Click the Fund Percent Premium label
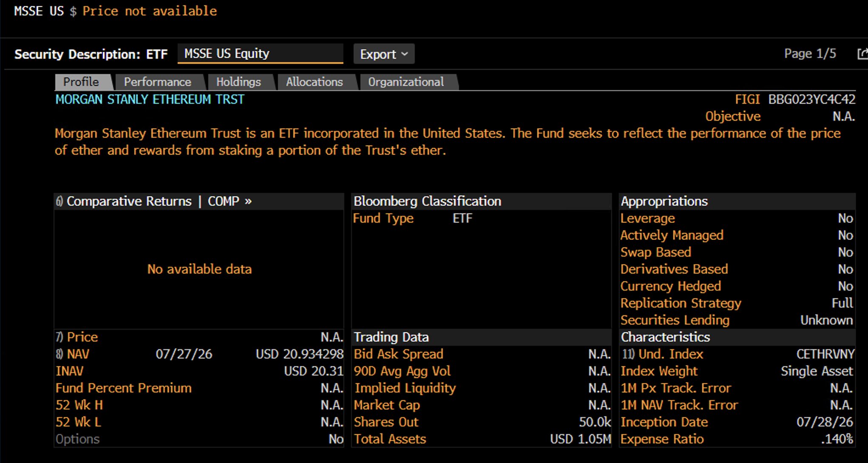The image size is (868, 463). pos(124,388)
